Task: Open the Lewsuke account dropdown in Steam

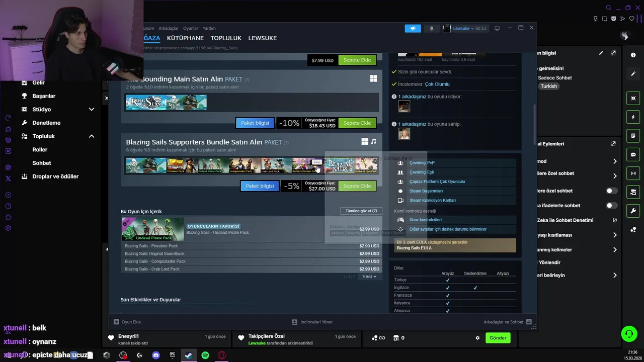Action: (464, 29)
